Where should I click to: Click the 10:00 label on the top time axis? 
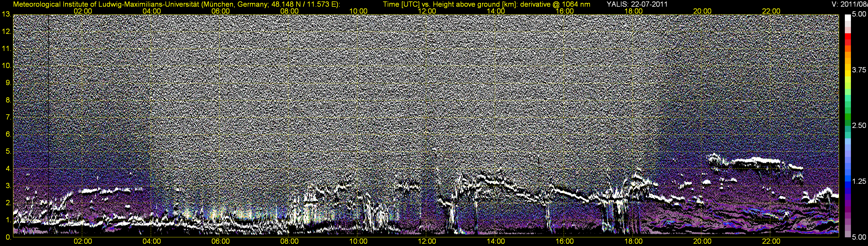click(358, 11)
